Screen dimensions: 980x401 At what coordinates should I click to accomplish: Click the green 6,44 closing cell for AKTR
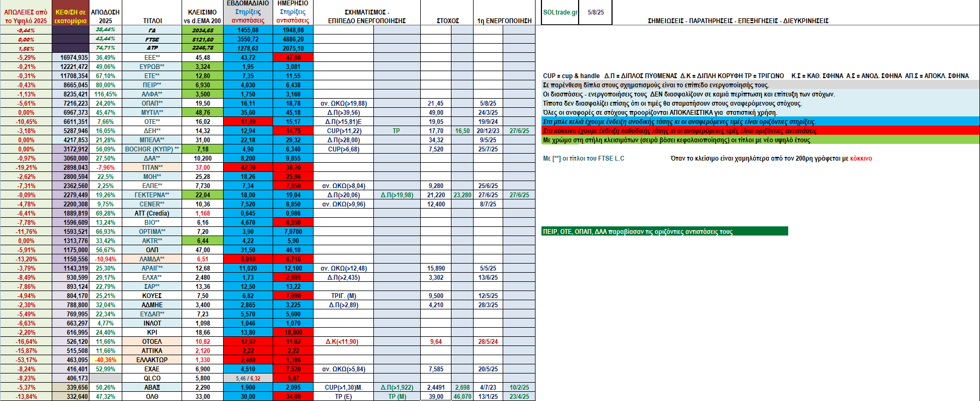203,241
